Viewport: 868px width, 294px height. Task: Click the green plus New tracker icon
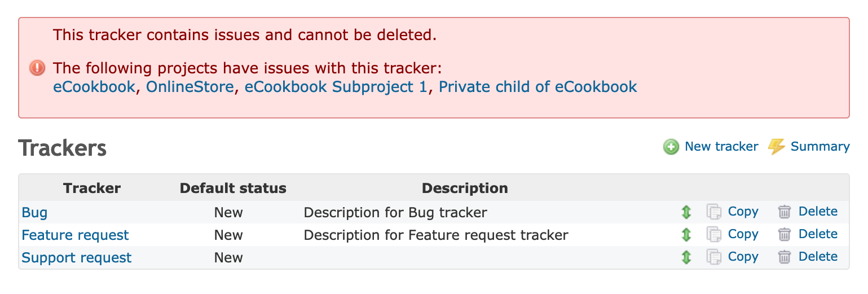click(671, 147)
